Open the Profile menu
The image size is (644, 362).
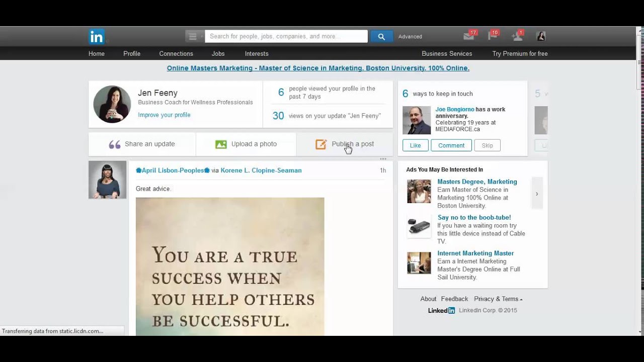(x=132, y=53)
